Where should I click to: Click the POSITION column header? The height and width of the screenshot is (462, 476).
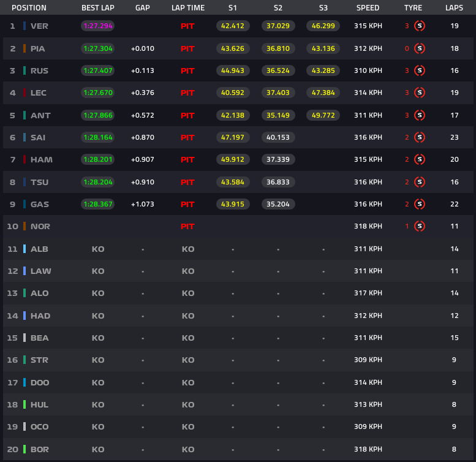(x=29, y=8)
